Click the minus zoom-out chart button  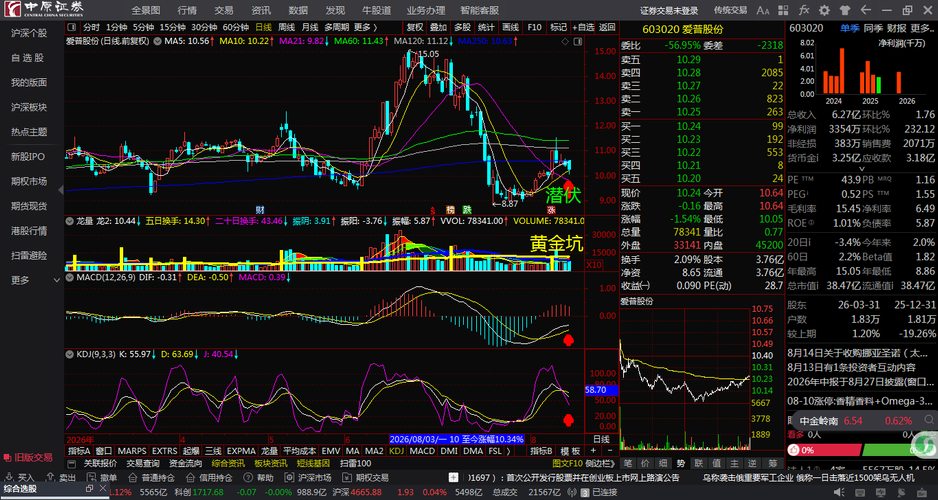(610, 450)
